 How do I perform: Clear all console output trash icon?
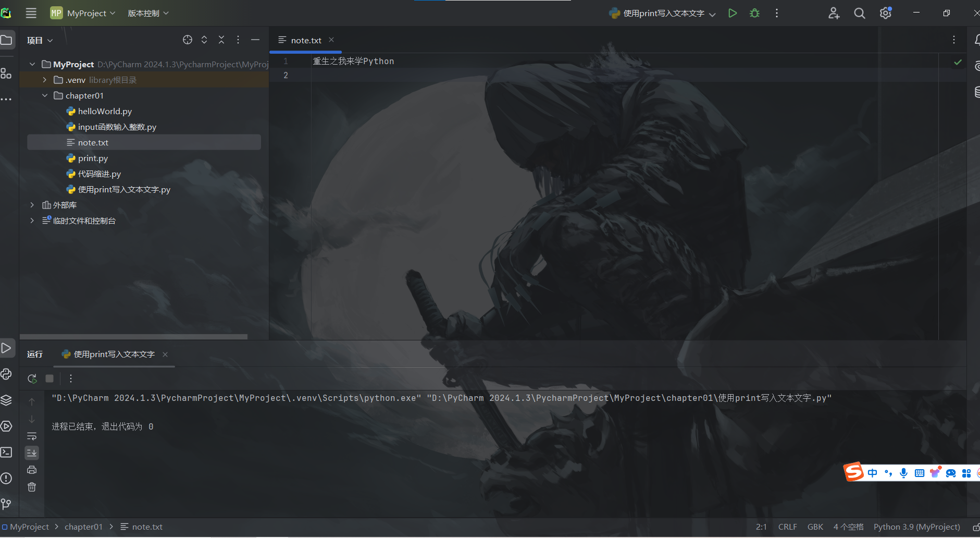pyautogui.click(x=32, y=487)
